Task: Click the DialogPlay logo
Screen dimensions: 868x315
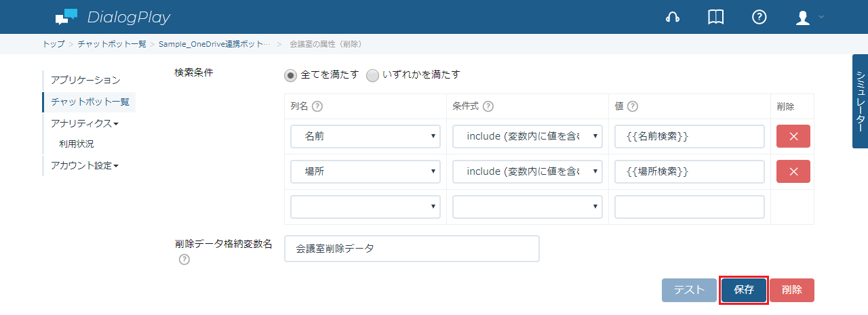Action: [113, 17]
